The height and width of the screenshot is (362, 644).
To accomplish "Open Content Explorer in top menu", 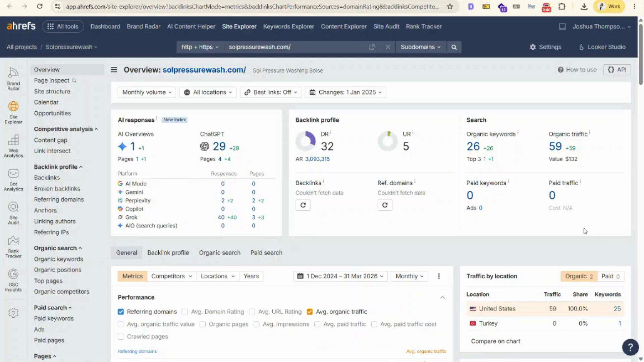I will [343, 26].
